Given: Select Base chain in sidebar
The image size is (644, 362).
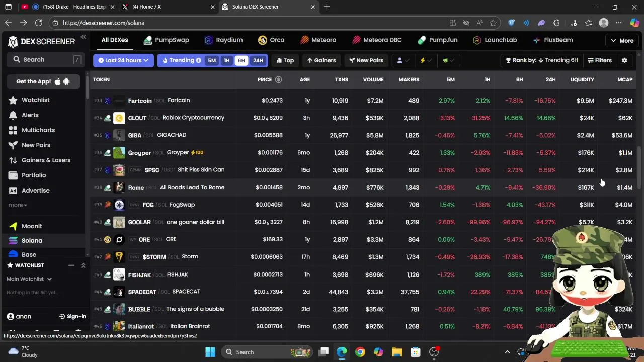Looking at the screenshot, I should (29, 254).
